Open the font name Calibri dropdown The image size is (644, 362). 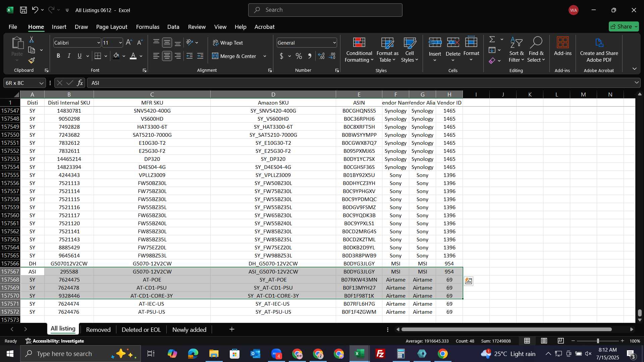click(x=99, y=43)
